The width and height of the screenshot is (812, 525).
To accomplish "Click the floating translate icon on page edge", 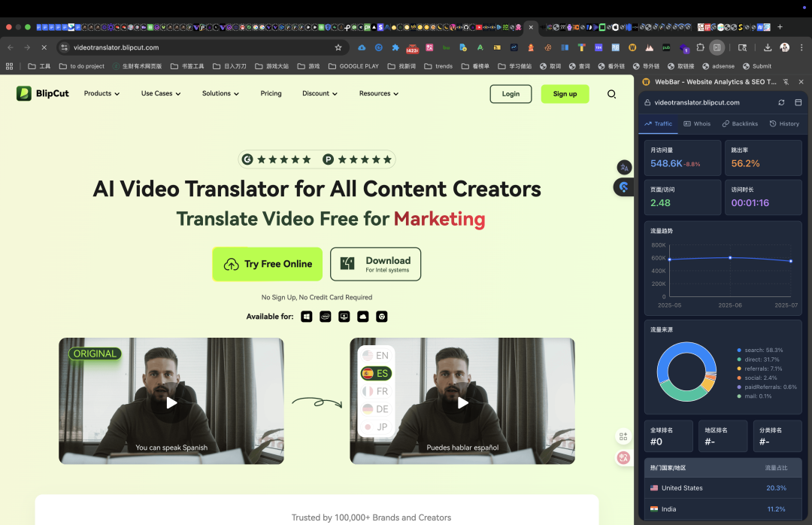I will click(x=624, y=168).
